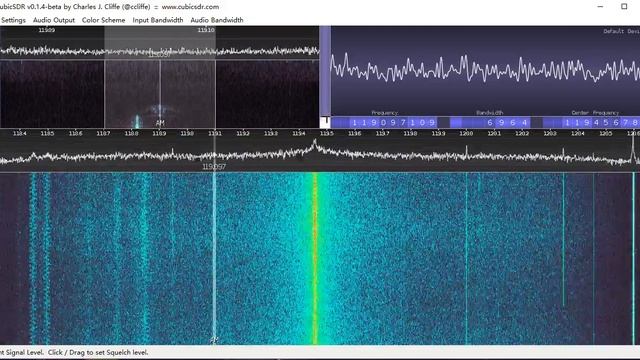Screen dimensions: 640x360
Task: Open the Audio Output menu
Action: coord(54,20)
